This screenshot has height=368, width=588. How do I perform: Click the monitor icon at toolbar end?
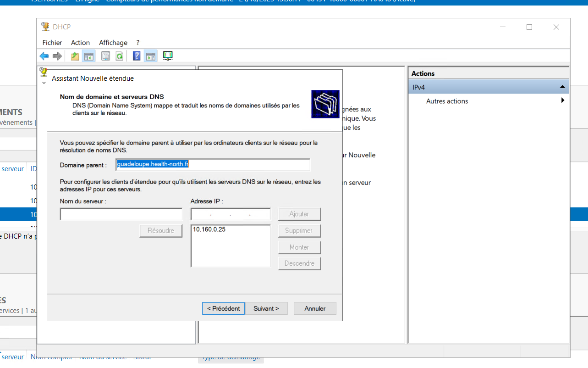[168, 56]
